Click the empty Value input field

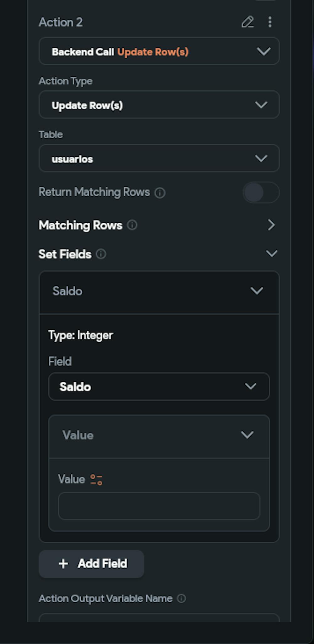[x=159, y=506]
